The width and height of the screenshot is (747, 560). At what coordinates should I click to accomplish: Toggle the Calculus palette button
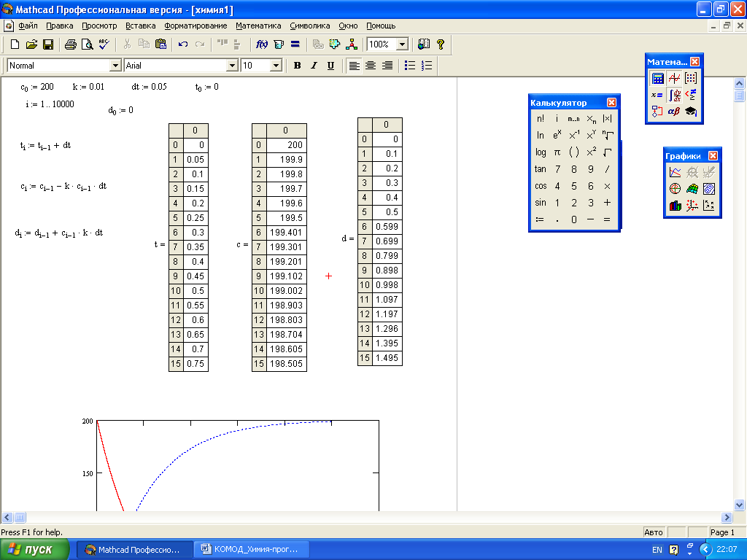(674, 95)
